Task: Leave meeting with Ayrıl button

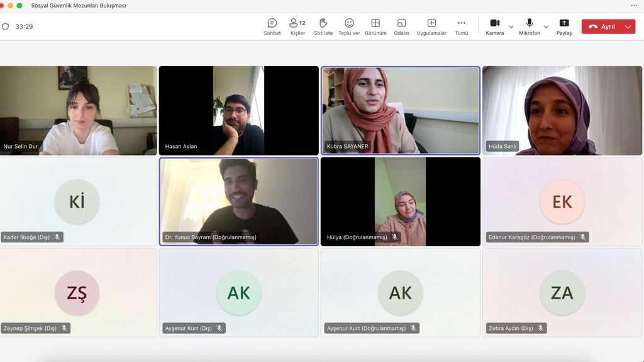Action: point(602,26)
